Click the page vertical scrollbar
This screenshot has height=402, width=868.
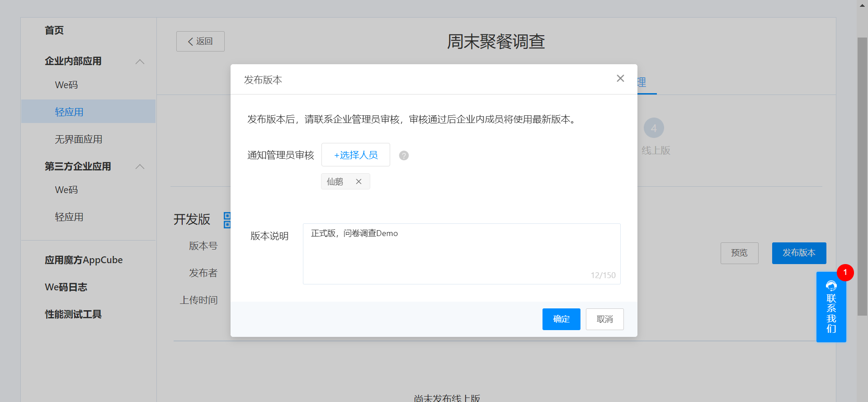(x=862, y=176)
